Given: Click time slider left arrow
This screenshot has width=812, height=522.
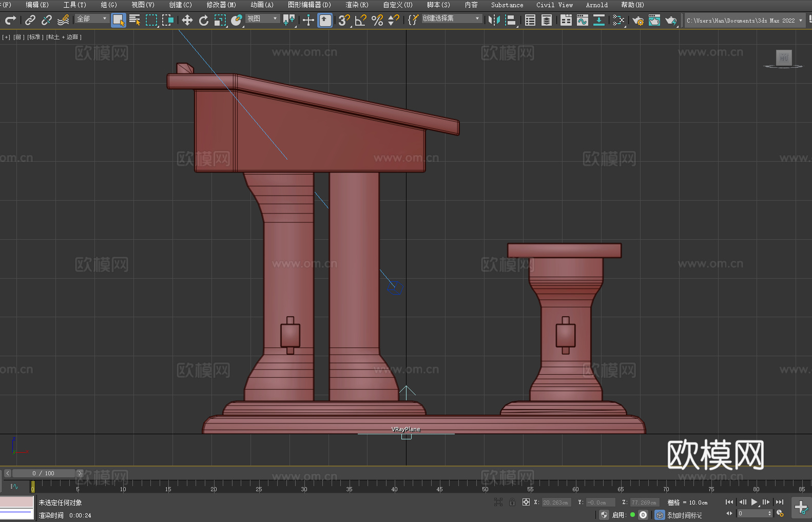Looking at the screenshot, I should point(7,473).
